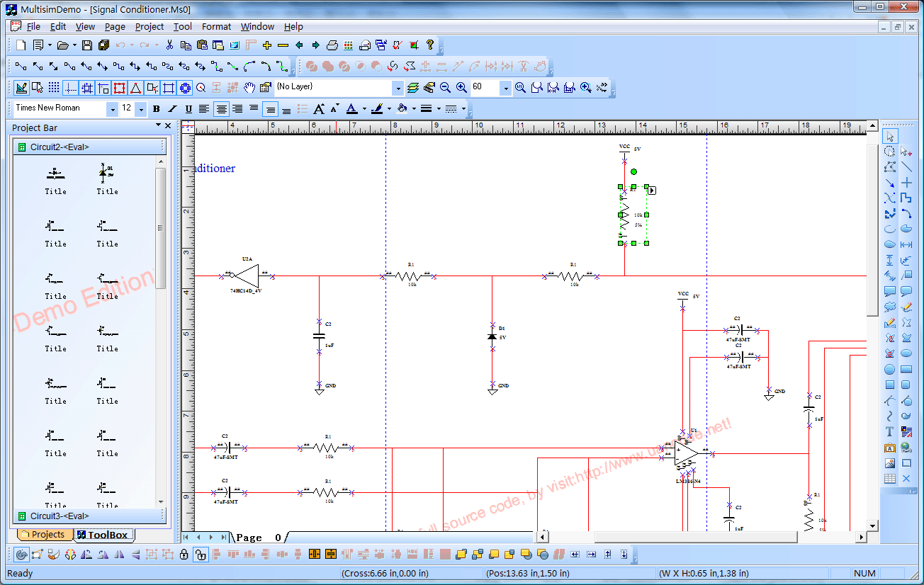Open the Format menu
The height and width of the screenshot is (585, 924).
pos(216,26)
